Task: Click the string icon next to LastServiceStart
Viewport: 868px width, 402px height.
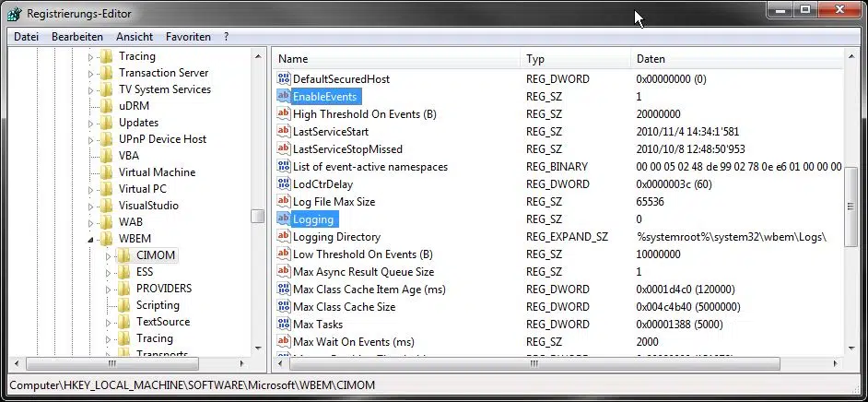Action: coord(284,132)
